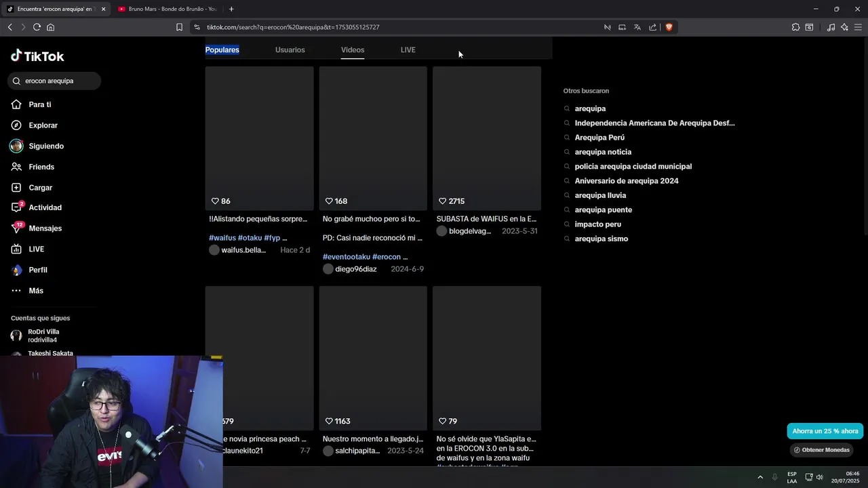The width and height of the screenshot is (868, 488).
Task: Click the browser back arrow
Action: (9, 27)
